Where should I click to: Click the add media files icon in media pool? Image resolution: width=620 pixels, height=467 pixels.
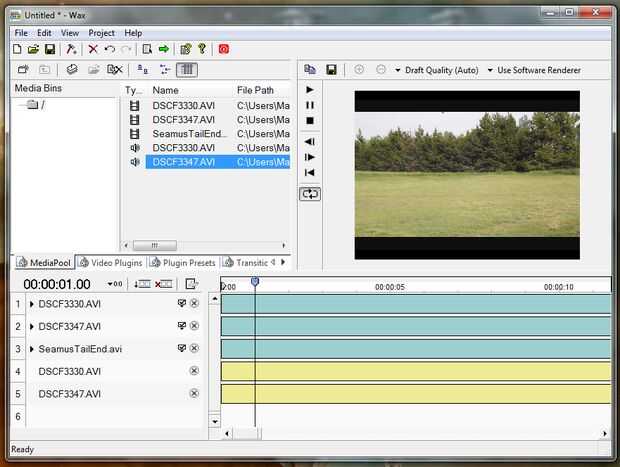click(72, 70)
